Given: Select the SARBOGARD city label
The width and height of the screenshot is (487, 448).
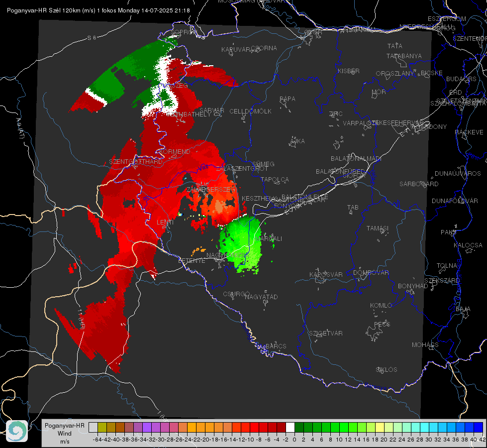Looking at the screenshot, I should [x=419, y=184].
